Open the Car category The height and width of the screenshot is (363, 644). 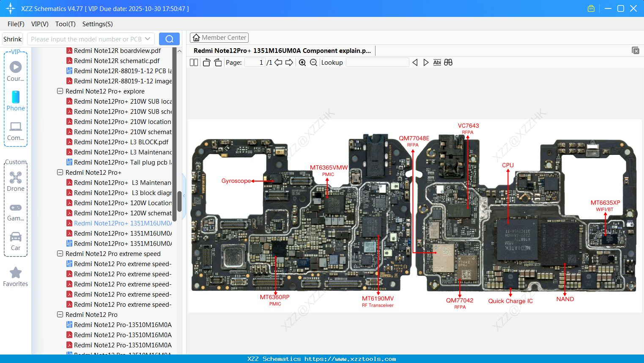coord(16,241)
